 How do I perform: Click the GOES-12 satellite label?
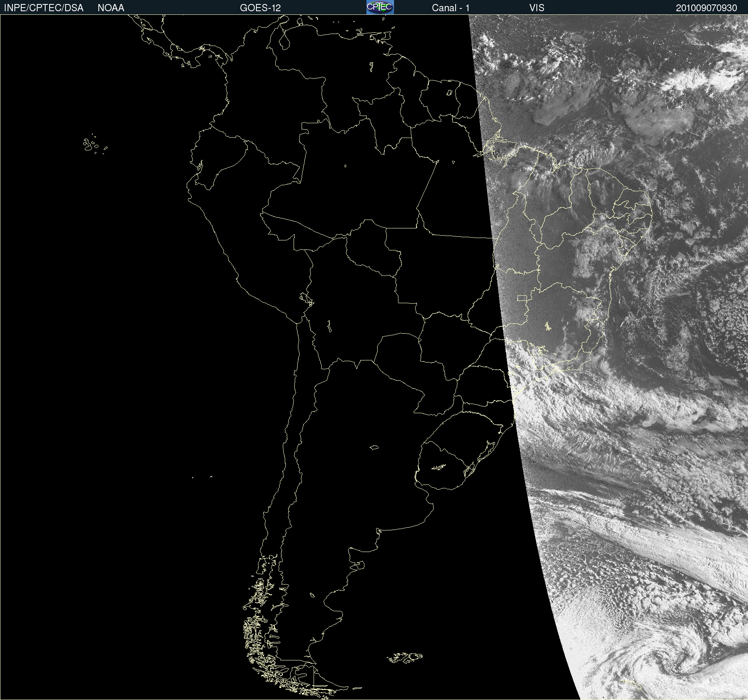260,8
